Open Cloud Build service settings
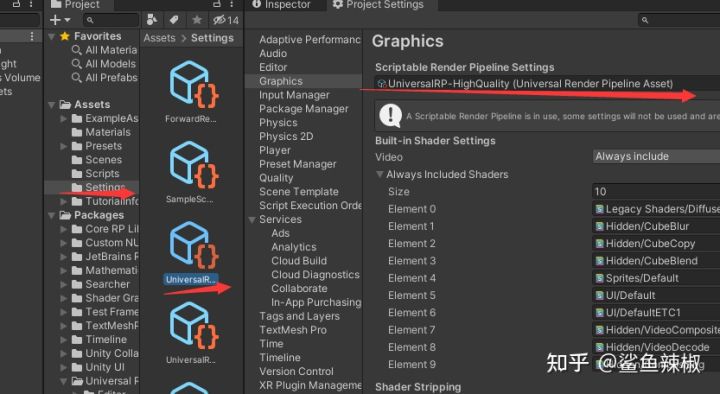 pos(299,261)
